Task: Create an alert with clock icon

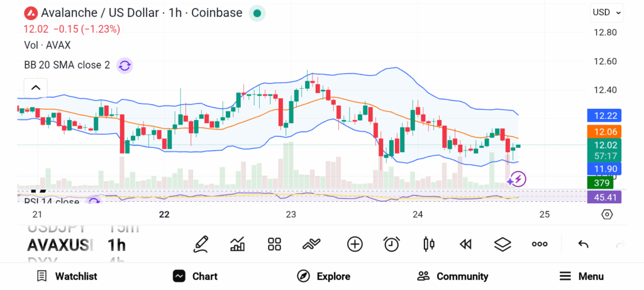Action: point(392,244)
